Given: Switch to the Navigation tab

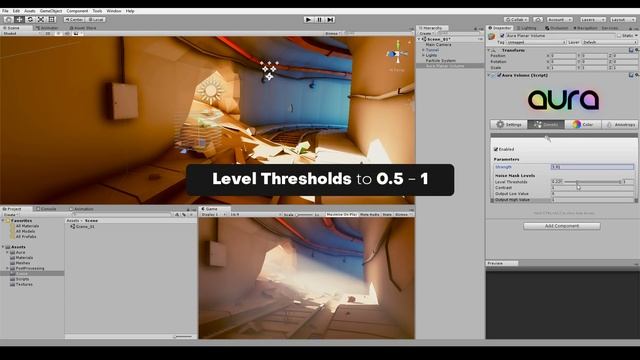Looking at the screenshot, I should pos(585,28).
